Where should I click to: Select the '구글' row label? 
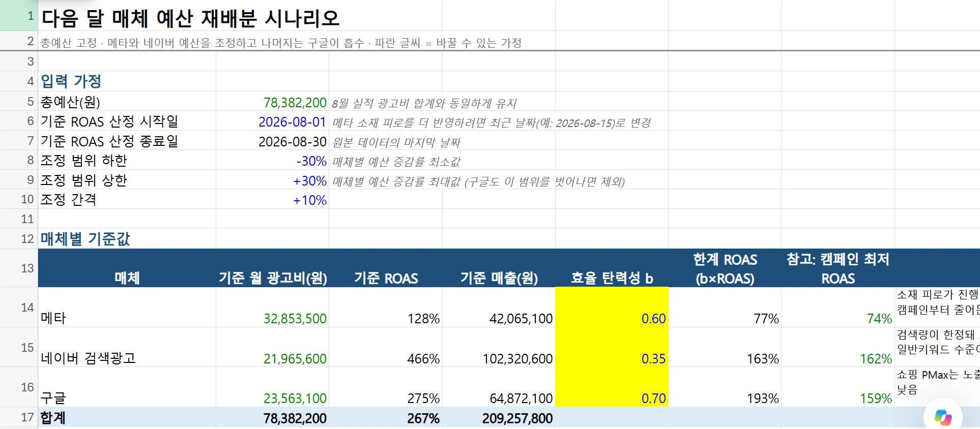(53, 398)
